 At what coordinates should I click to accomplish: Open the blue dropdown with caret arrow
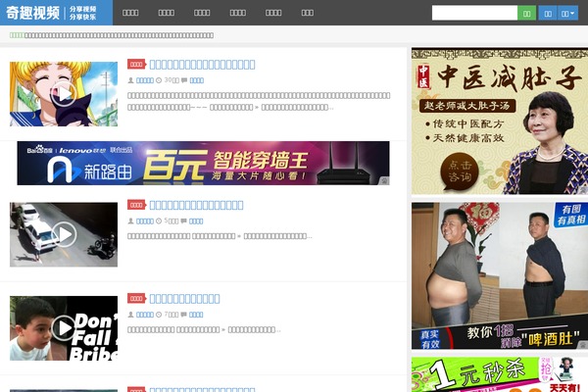pyautogui.click(x=567, y=13)
